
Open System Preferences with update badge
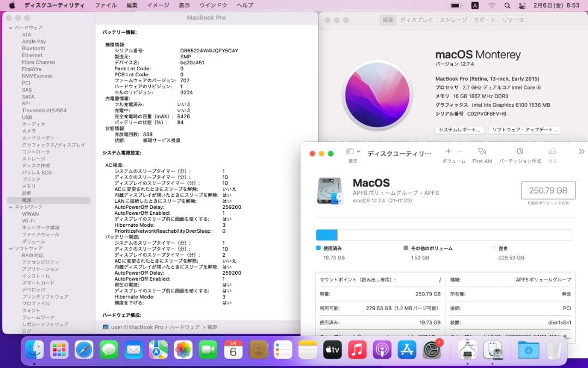[432, 350]
